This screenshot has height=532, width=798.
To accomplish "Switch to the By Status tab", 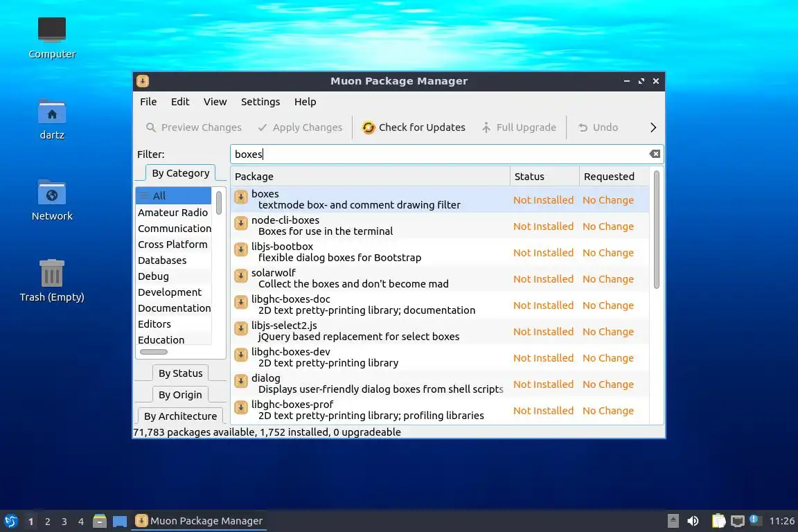I will pyautogui.click(x=180, y=373).
